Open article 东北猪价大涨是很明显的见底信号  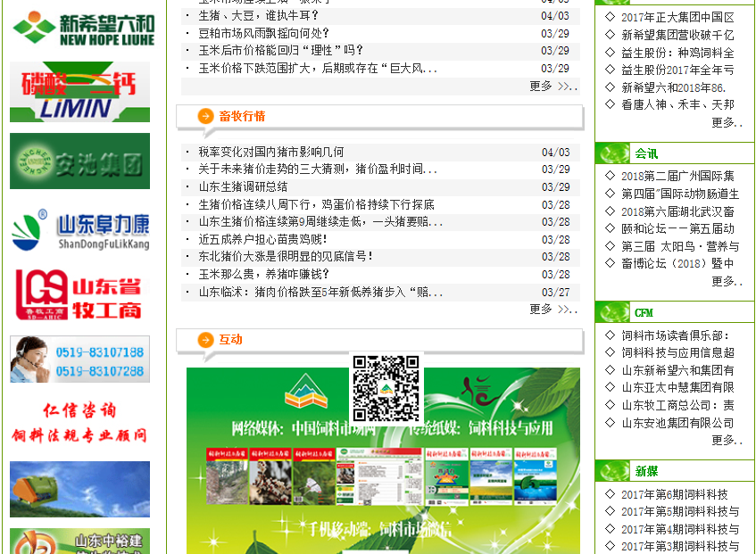tap(286, 256)
